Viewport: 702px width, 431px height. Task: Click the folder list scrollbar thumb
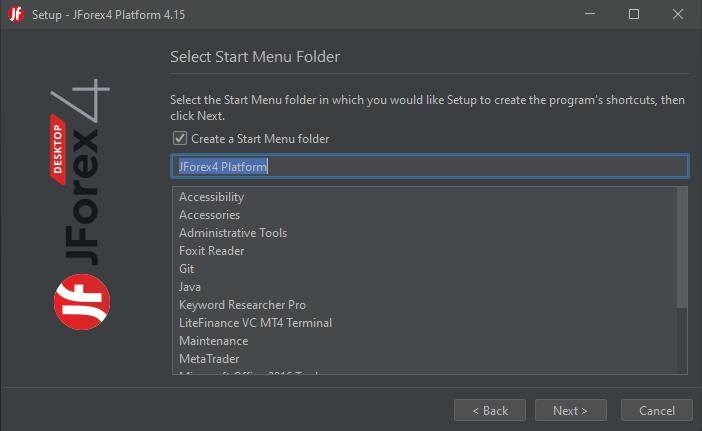pos(682,248)
